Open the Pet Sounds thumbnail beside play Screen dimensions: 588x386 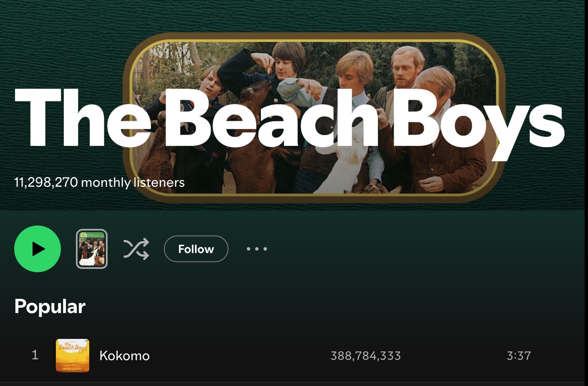tap(92, 249)
